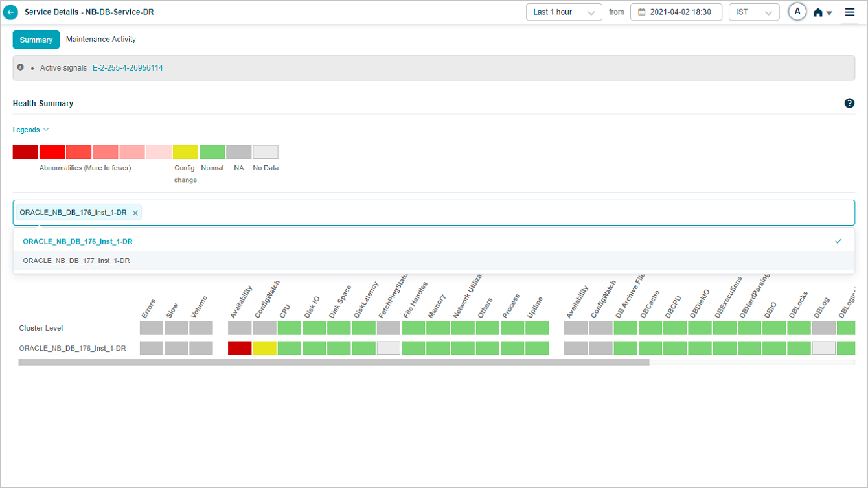Viewport: 868px width, 488px height.
Task: Click the ORACLE_NB_DB_176_Inst_1-DR row label
Action: (73, 349)
